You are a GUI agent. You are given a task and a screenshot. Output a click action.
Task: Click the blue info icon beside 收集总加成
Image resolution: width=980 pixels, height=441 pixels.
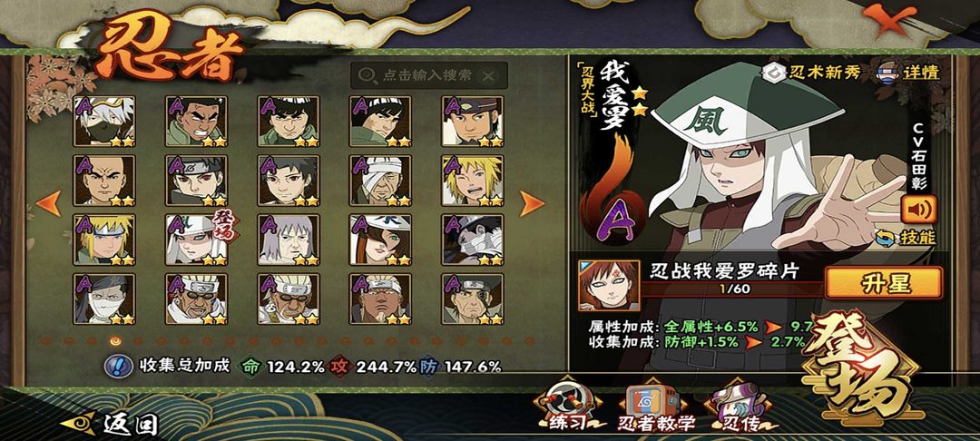click(118, 366)
